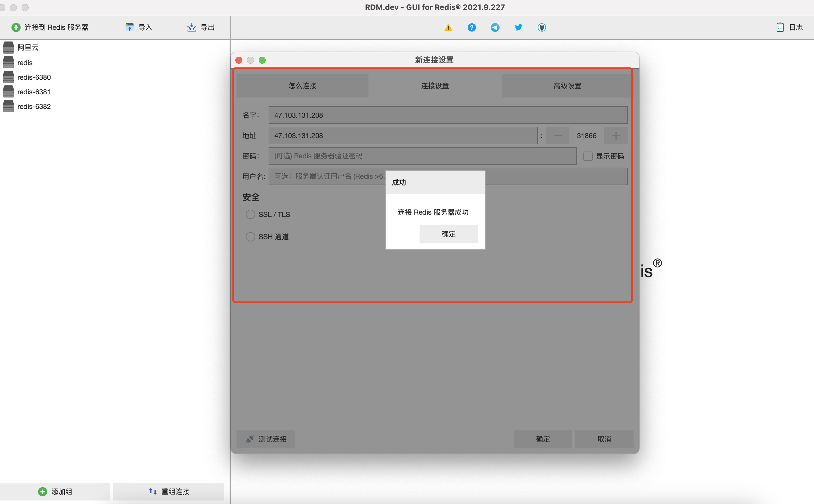
Task: Click server icon beside redis-6381
Action: pos(8,92)
